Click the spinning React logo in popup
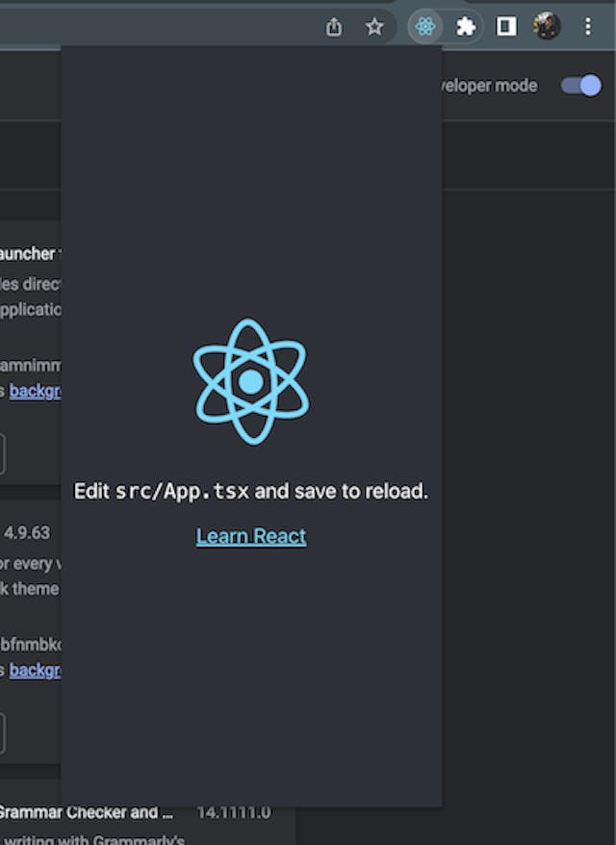 click(250, 382)
